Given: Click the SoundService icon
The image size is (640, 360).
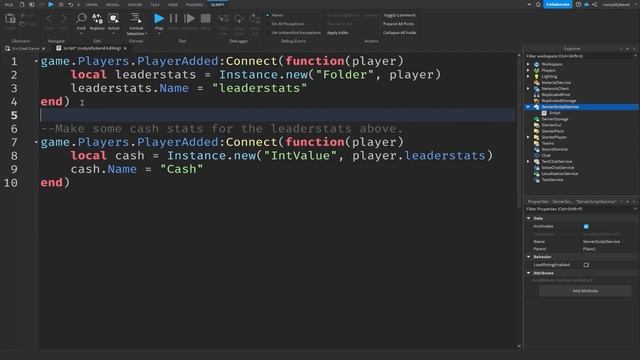Looking at the screenshot, I should [x=537, y=149].
